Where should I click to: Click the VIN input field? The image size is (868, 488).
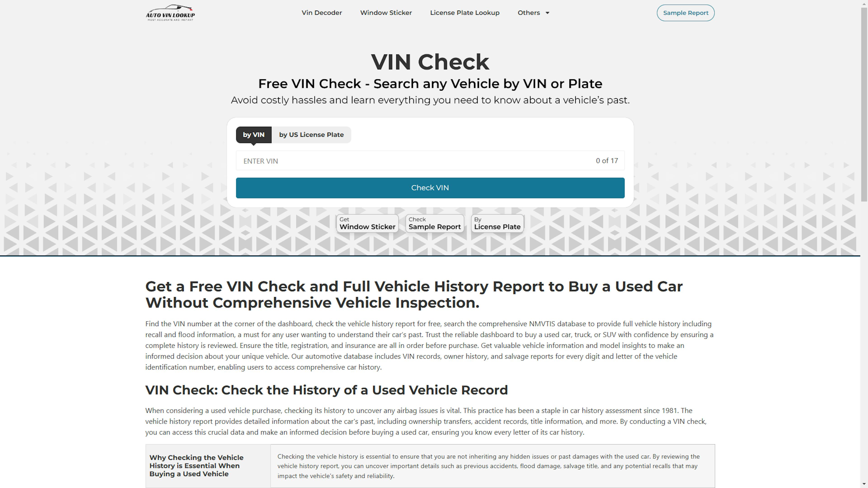click(x=430, y=160)
